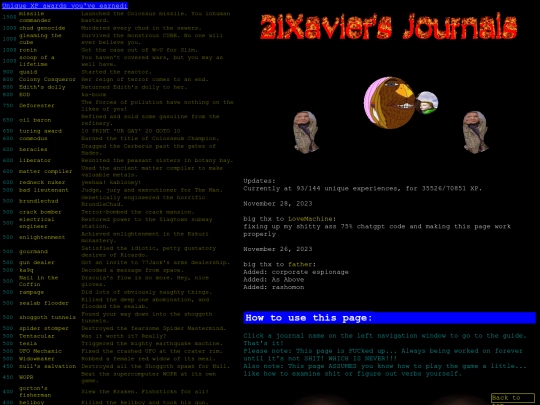Click the '10 PRINT UR GAY 20 GOTO 10' description
Screen dimensions: 540x405
coord(131,131)
